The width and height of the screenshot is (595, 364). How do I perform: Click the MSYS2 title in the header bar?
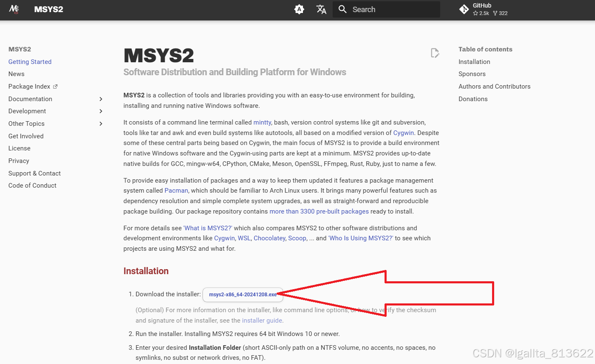pos(49,9)
